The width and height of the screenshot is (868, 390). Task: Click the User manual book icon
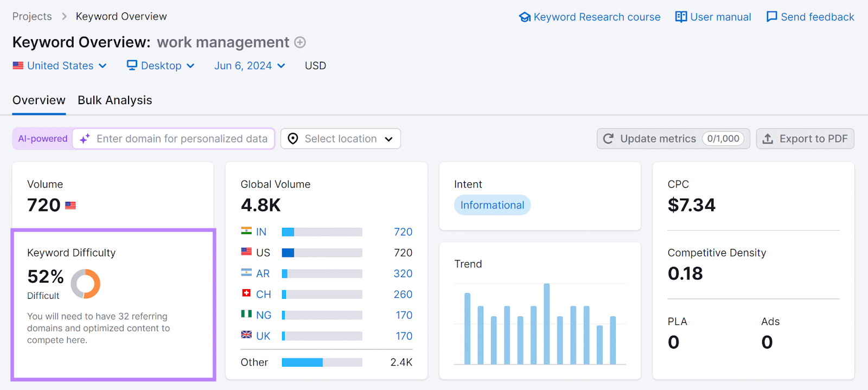point(681,17)
